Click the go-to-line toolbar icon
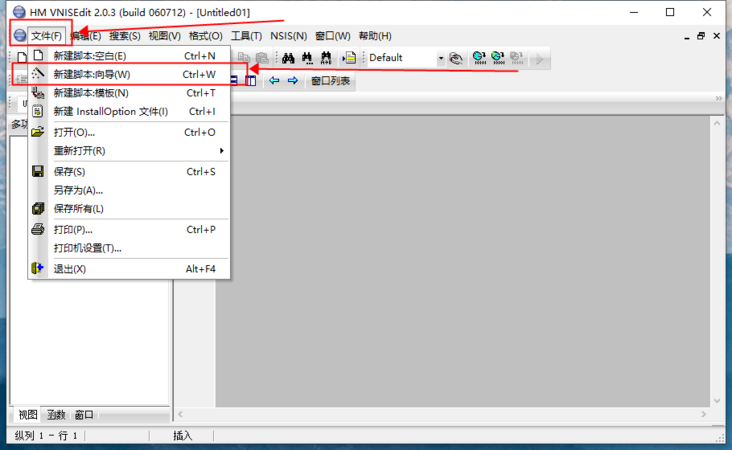Image resolution: width=732 pixels, height=450 pixels. coord(349,58)
